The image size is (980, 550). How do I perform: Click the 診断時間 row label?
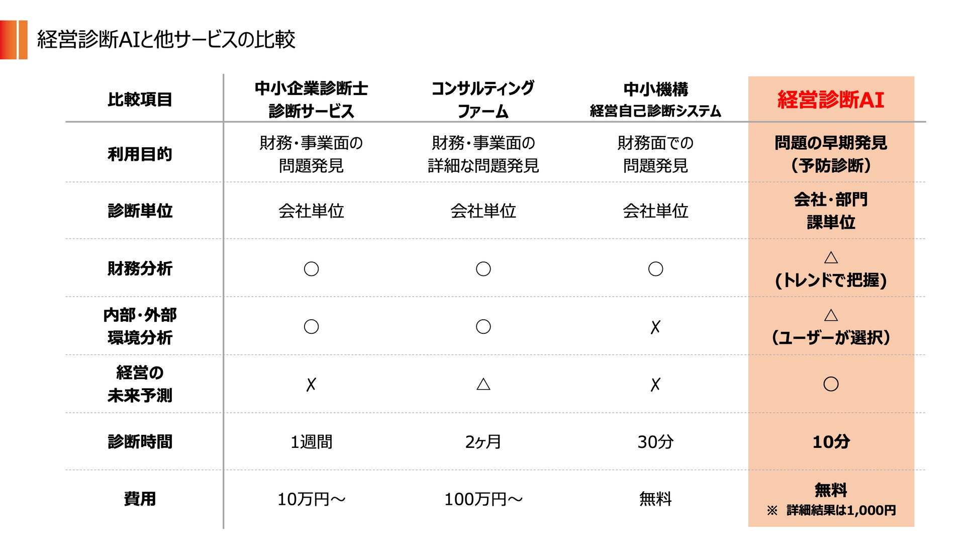140,442
